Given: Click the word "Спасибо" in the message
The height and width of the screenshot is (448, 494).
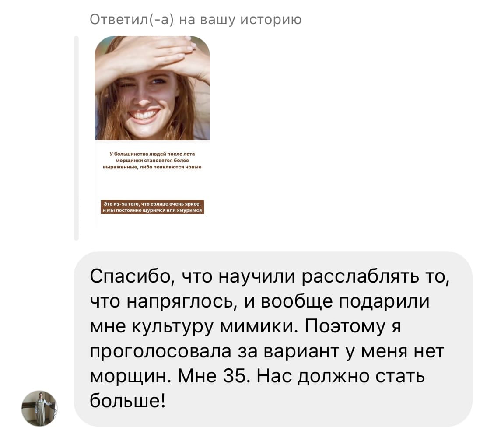Looking at the screenshot, I should [x=131, y=276].
